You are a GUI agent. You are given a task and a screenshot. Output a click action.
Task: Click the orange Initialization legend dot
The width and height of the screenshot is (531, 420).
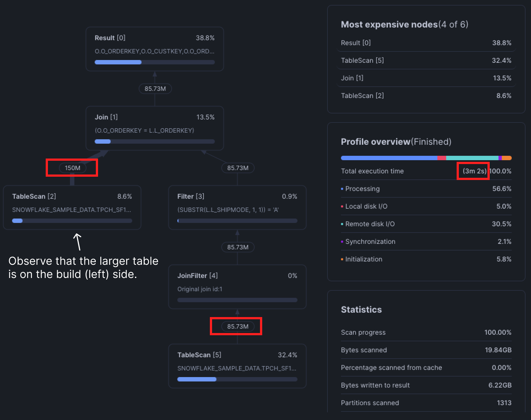point(342,259)
